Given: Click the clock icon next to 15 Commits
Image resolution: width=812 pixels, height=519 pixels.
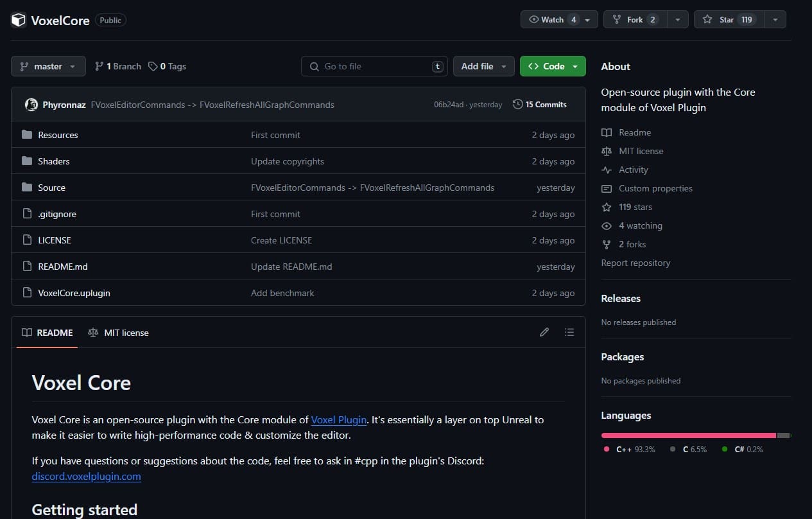Looking at the screenshot, I should point(517,105).
